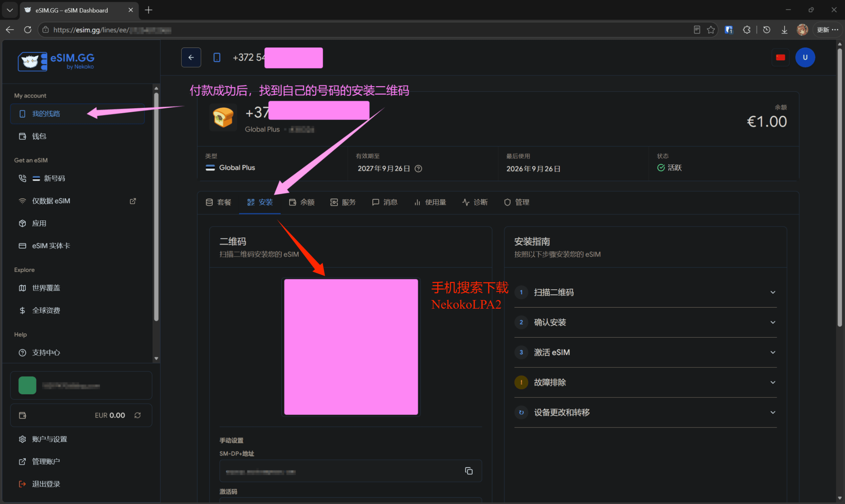845x504 pixels.
Task: Open 我的线路 in the sidebar
Action: (78, 114)
